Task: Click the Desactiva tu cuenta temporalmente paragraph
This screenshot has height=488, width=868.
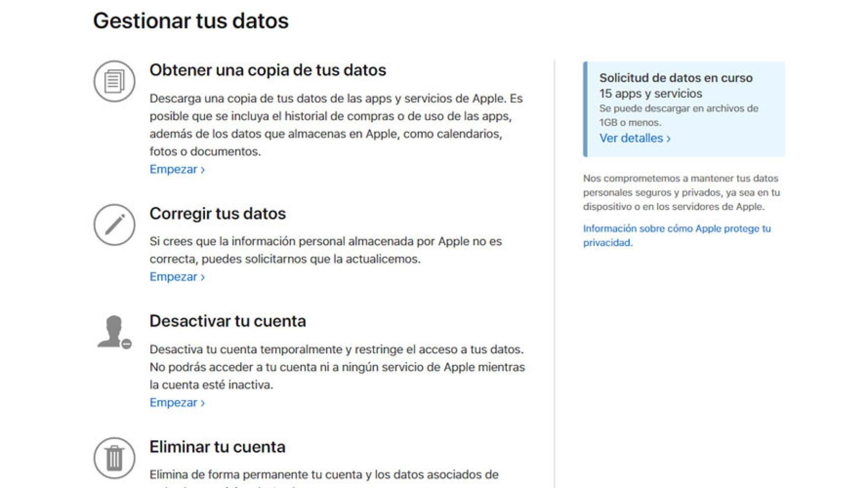Action: pos(337,367)
